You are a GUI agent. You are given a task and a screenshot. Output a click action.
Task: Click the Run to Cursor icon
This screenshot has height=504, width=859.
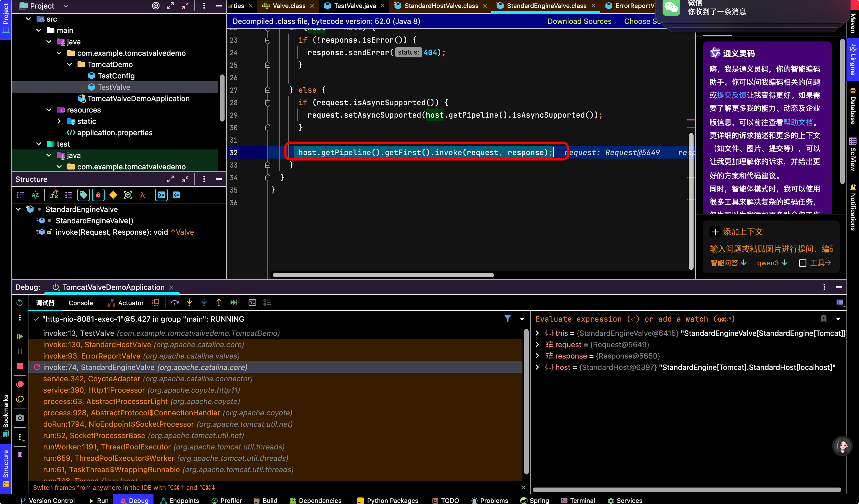(233, 303)
